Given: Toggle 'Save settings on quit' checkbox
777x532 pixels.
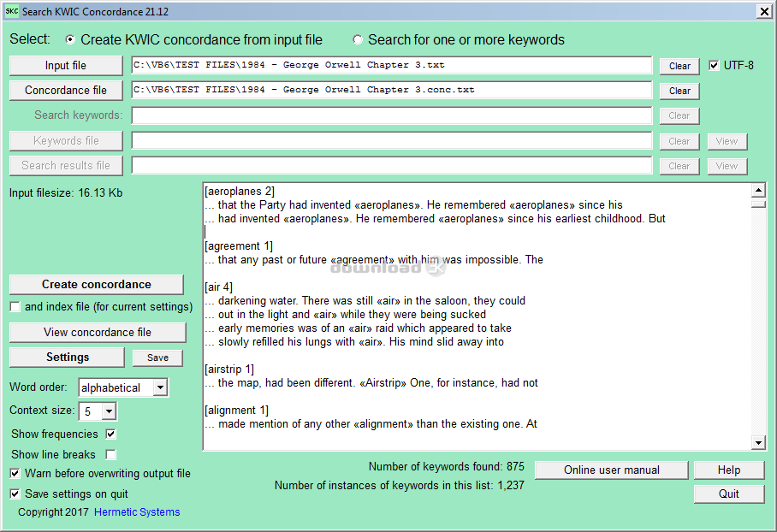Looking at the screenshot, I should click(15, 494).
